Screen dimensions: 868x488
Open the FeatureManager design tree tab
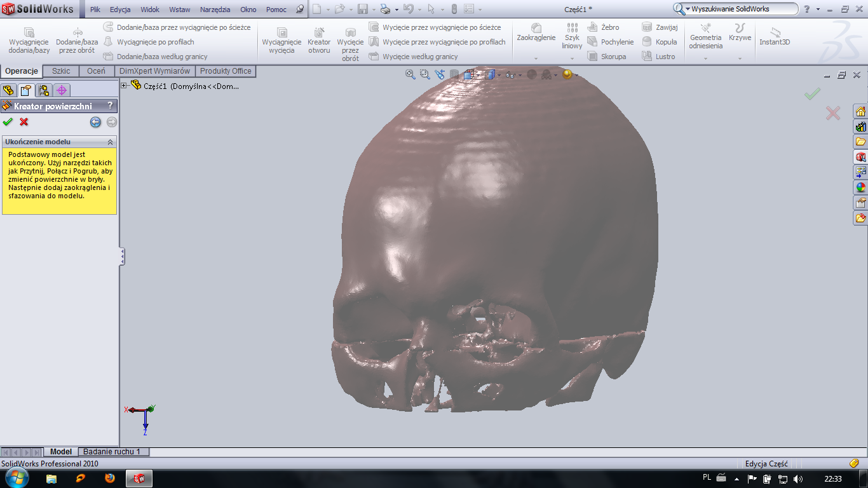(x=8, y=90)
